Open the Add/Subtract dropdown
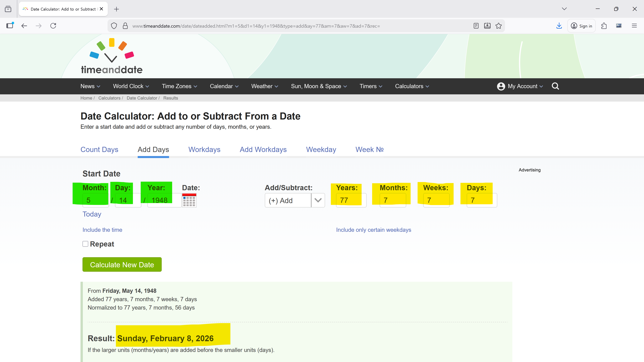 (294, 200)
